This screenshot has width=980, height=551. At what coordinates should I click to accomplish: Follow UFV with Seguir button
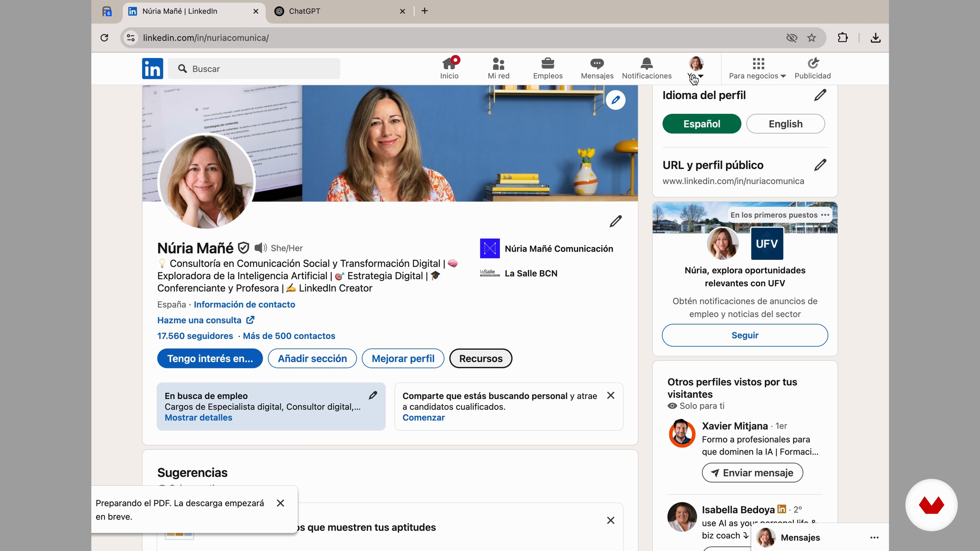tap(745, 335)
